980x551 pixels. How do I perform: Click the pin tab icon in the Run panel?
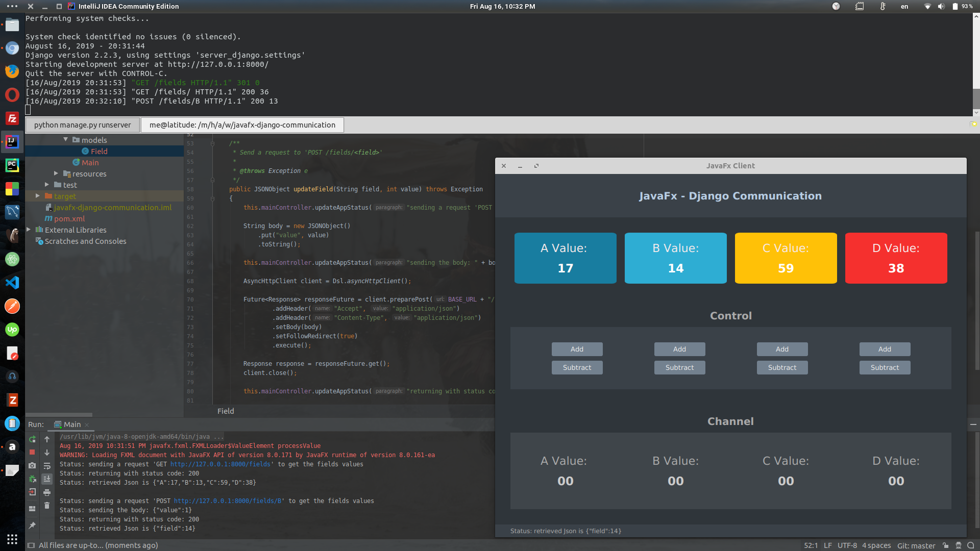[32, 525]
